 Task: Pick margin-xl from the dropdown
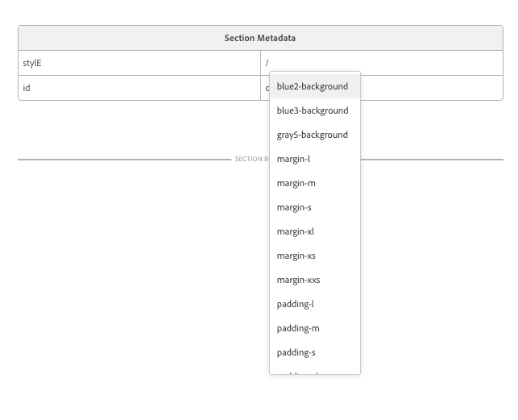point(315,231)
